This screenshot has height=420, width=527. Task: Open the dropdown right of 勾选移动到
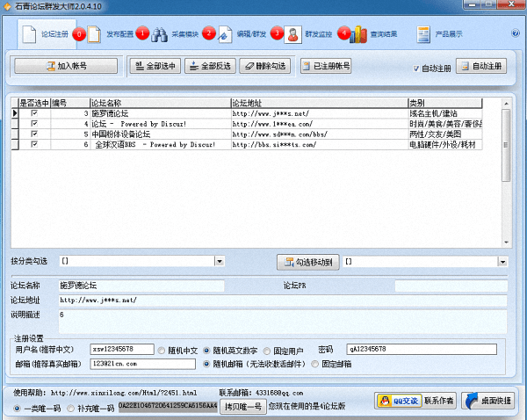(x=502, y=262)
